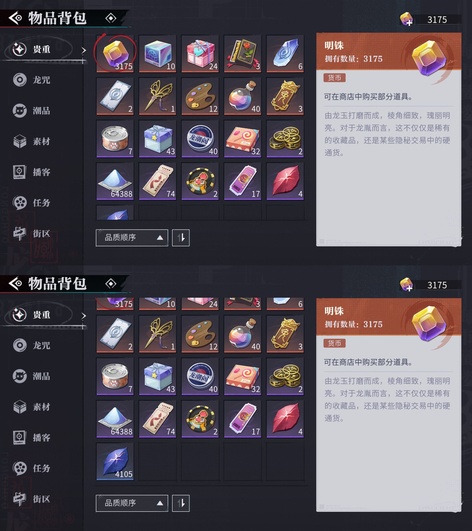Select the blue leaf item showing 4105

coord(115,462)
